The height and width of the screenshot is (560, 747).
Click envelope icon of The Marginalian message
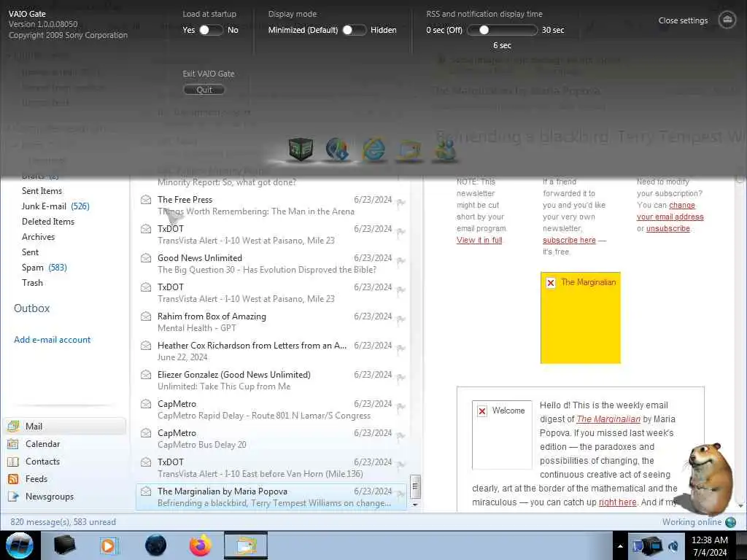146,491
